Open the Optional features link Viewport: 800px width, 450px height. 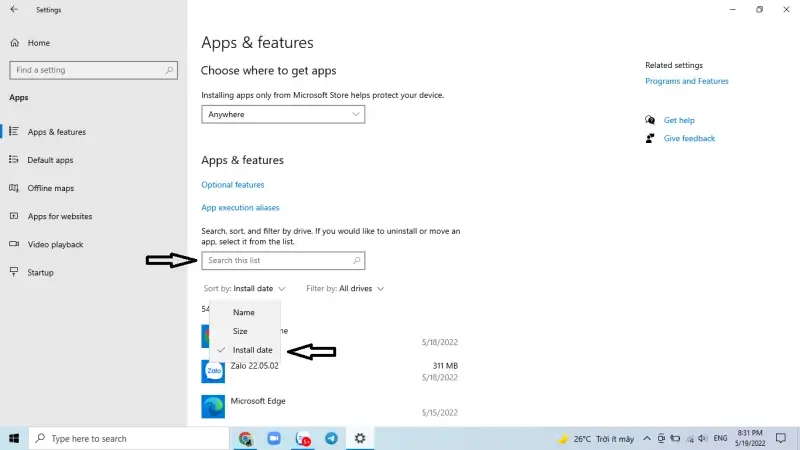click(233, 185)
